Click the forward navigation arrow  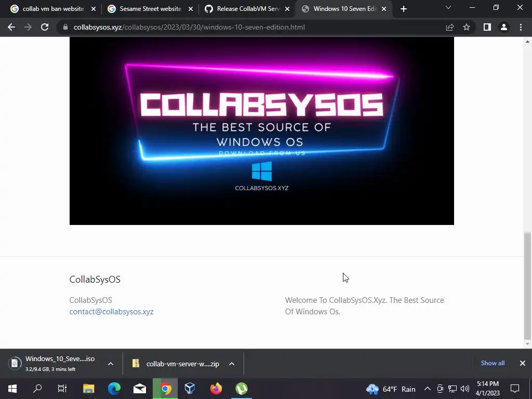click(x=28, y=27)
